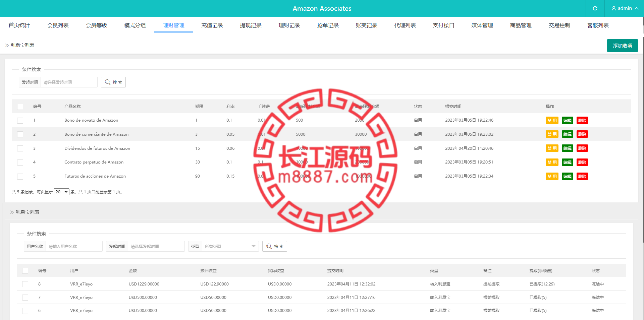Expand the 所有类型 type dropdown
This screenshot has width=644, height=320.
[x=230, y=246]
